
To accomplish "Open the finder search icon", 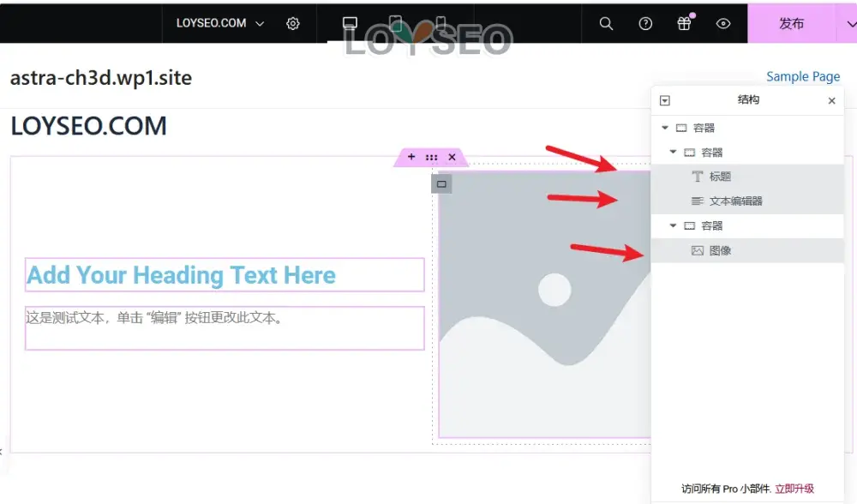I will [x=606, y=23].
